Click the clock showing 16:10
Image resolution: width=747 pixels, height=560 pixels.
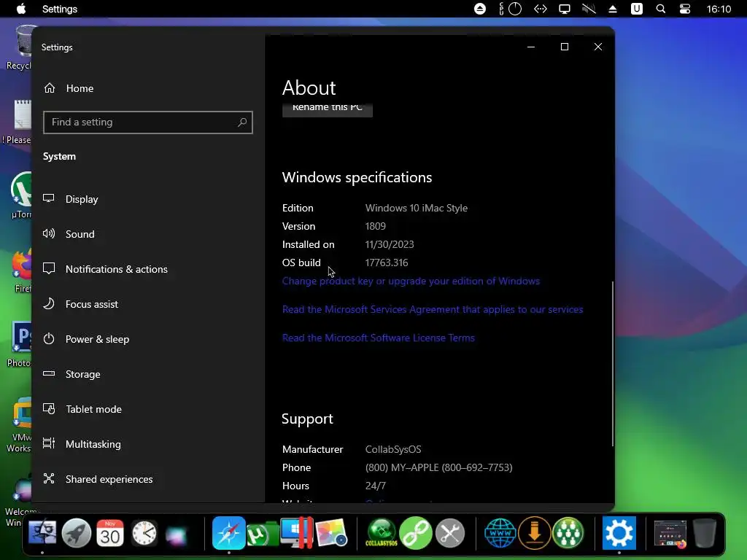point(719,9)
